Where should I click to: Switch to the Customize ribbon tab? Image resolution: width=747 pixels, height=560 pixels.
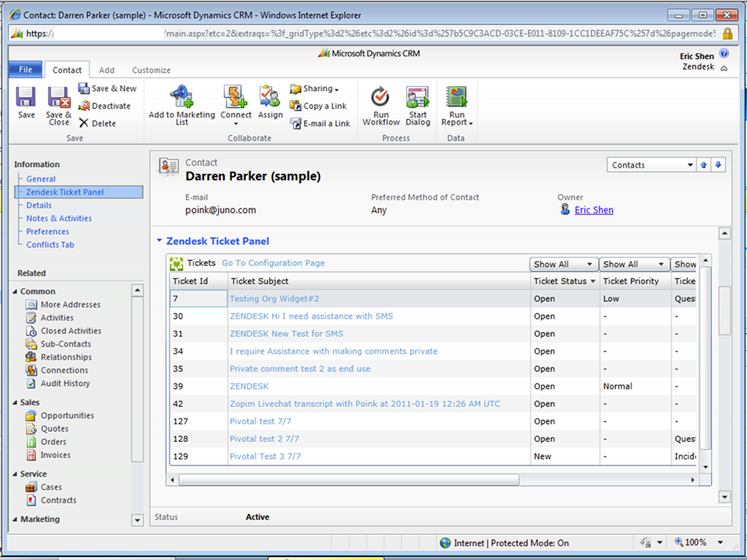point(151,70)
